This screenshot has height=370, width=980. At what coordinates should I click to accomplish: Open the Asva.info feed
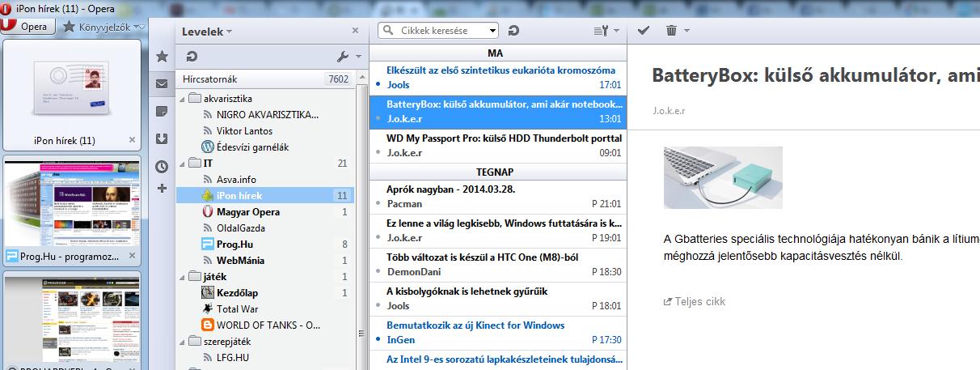(x=236, y=180)
